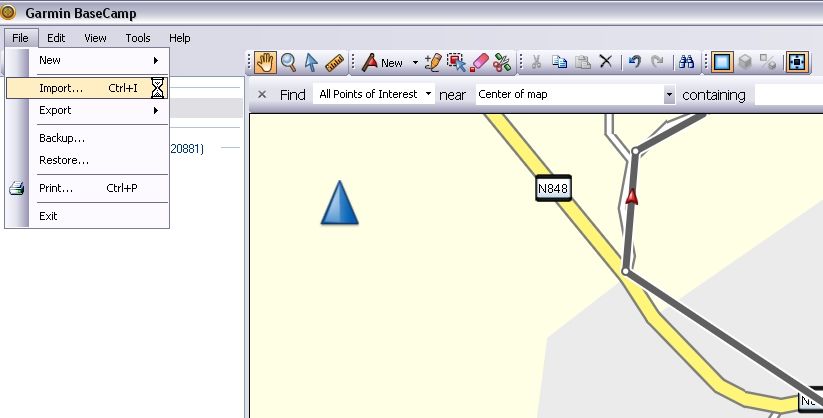
Task: Click the containing search field
Action: [x=789, y=94]
